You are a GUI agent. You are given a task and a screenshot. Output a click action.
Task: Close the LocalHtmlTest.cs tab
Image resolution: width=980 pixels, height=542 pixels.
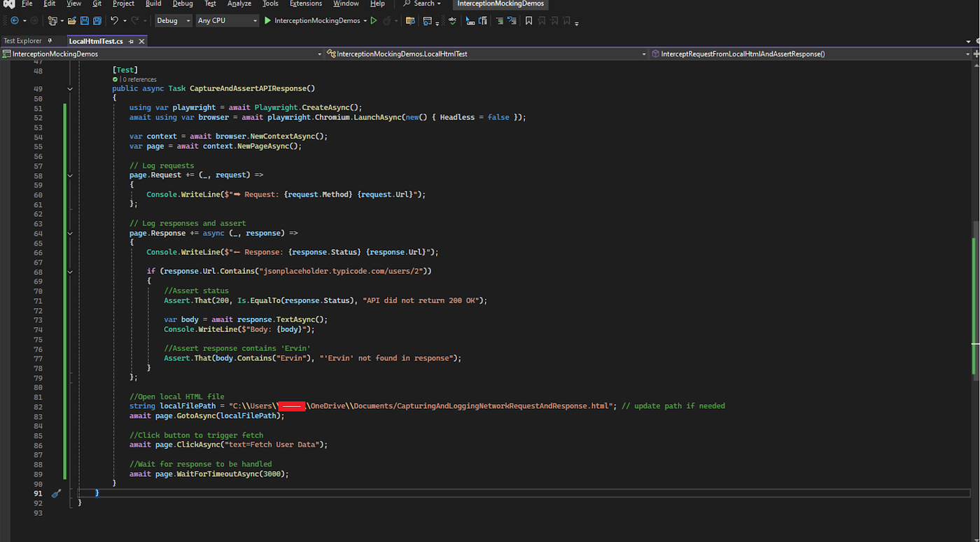141,41
